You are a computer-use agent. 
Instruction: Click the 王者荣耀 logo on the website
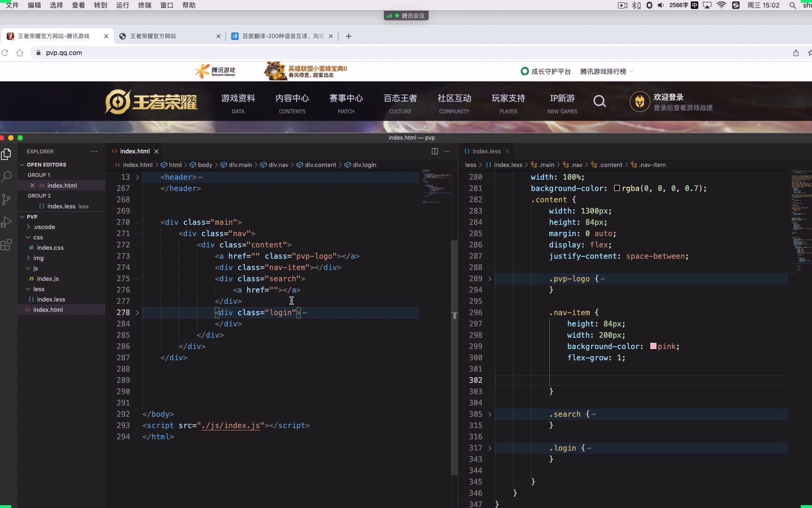click(x=151, y=102)
